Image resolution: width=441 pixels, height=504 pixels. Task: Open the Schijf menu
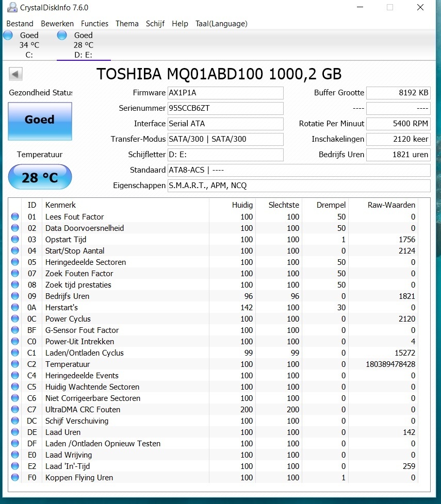click(x=155, y=24)
